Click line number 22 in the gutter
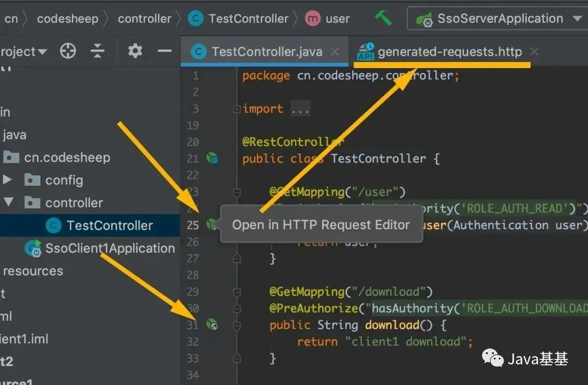Image resolution: width=588 pixels, height=385 pixels. point(193,175)
